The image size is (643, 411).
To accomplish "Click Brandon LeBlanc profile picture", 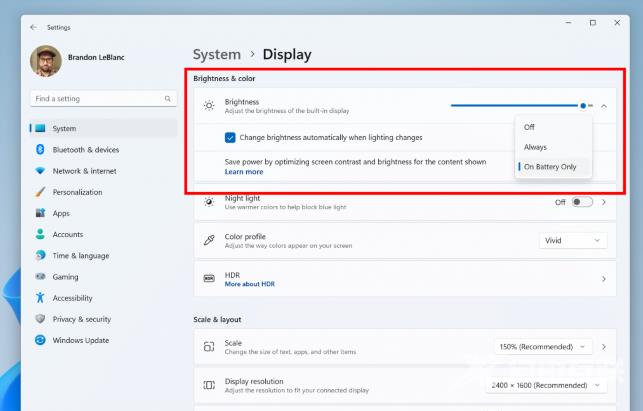I will pos(46,61).
